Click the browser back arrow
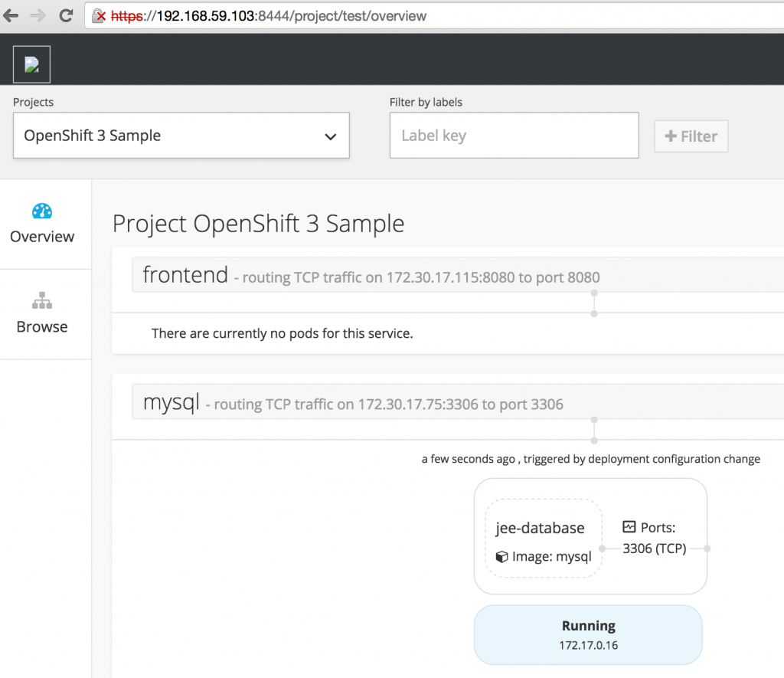This screenshot has height=678, width=784. pyautogui.click(x=11, y=15)
